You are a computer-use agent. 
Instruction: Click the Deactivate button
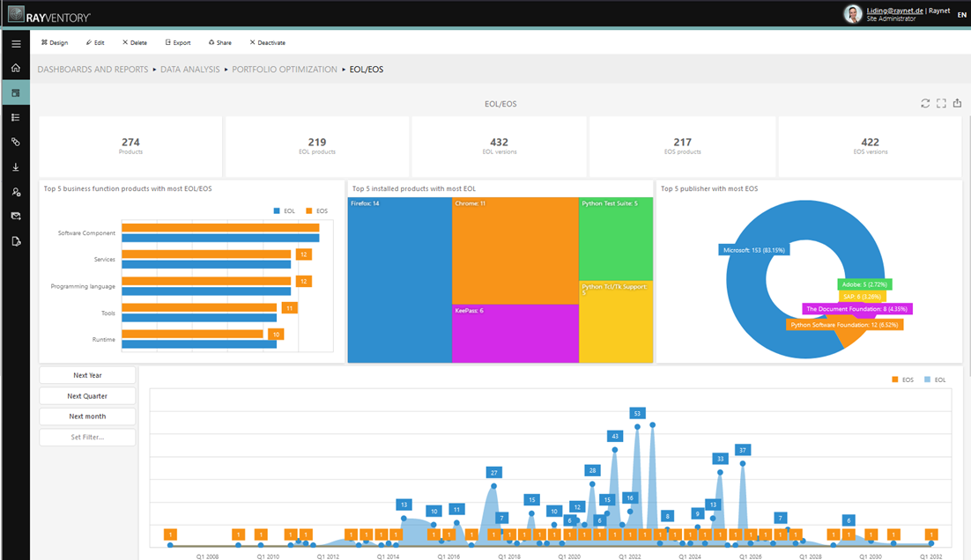coord(267,42)
